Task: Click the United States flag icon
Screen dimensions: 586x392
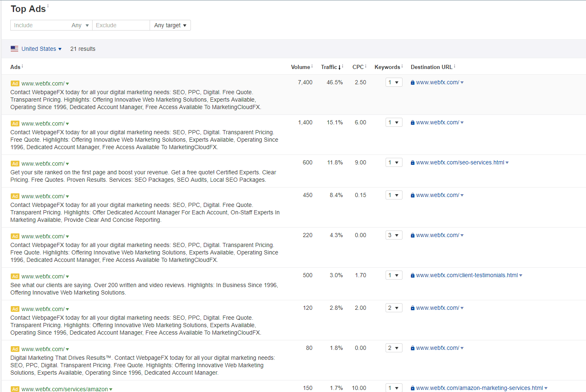Action: [14, 48]
